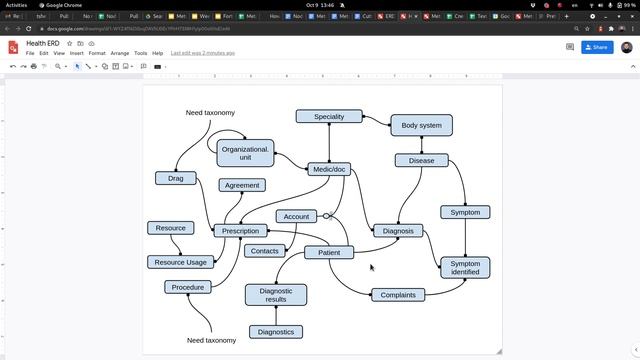Rename the Health ERD title
Viewport: 640px width, 360px height.
[43, 43]
